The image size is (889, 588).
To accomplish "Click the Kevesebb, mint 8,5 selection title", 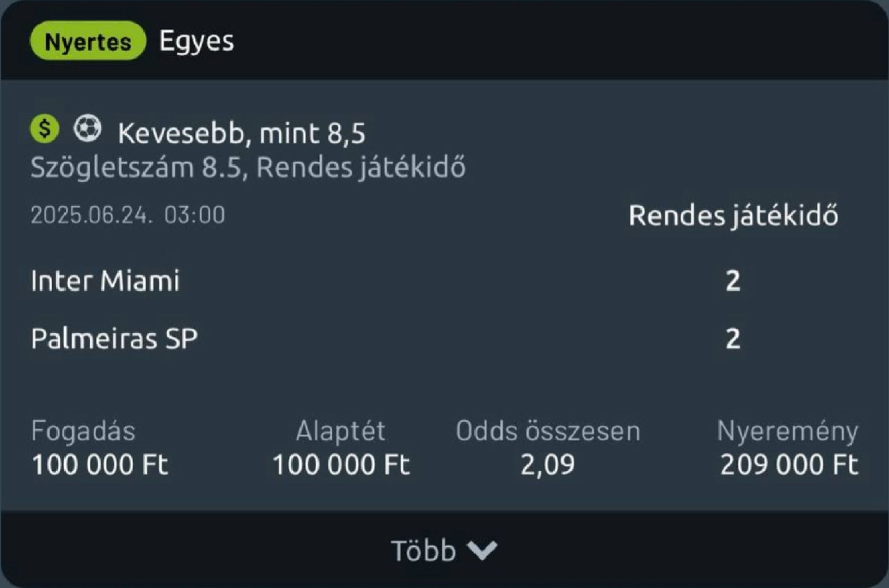I will (241, 133).
